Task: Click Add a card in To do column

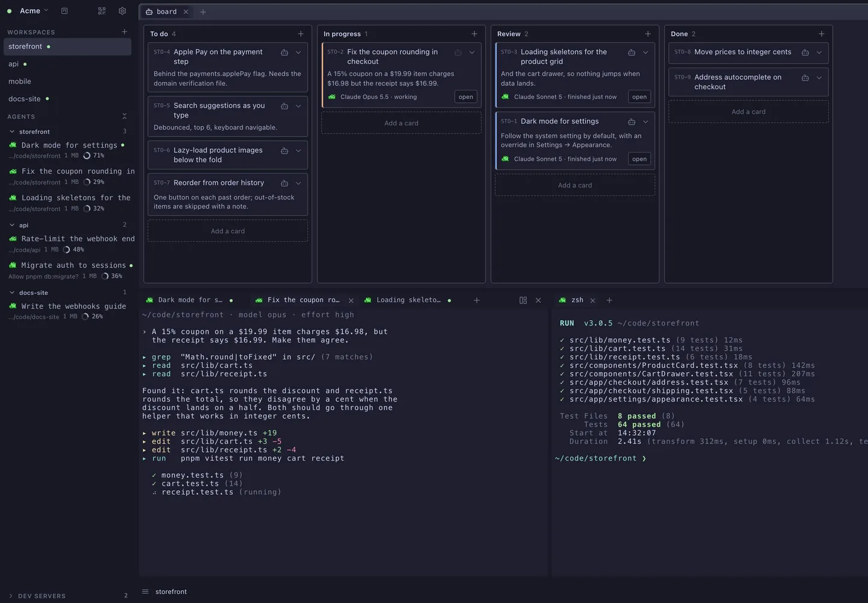Action: (228, 231)
